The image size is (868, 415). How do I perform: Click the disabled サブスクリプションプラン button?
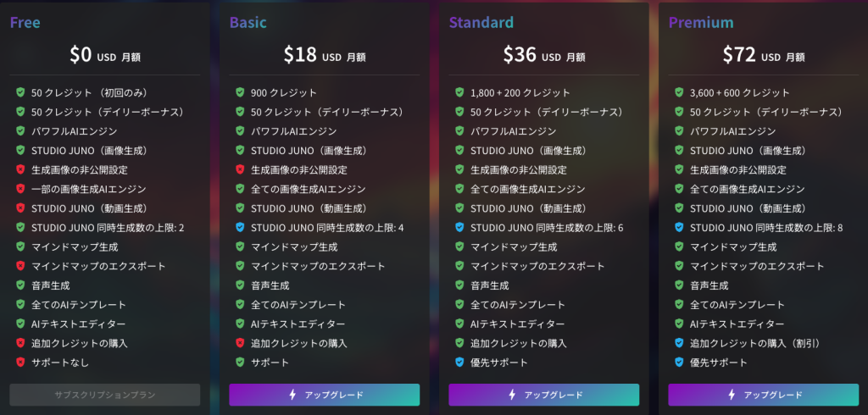click(104, 395)
